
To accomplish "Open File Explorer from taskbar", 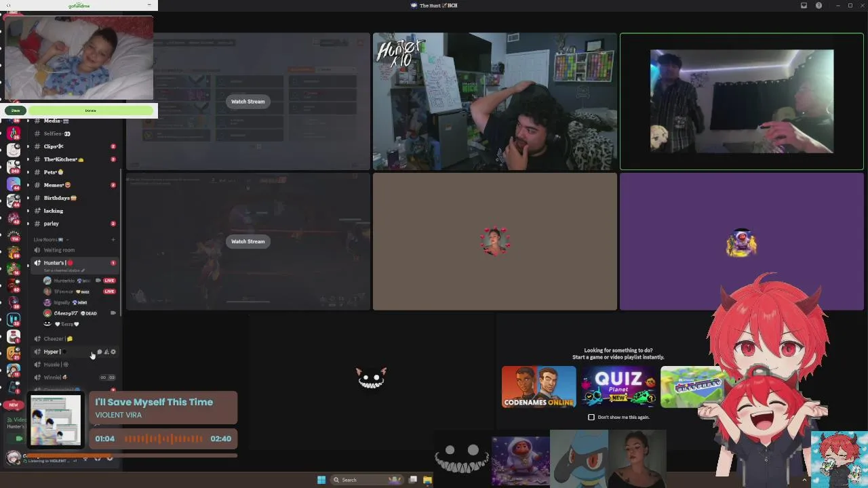I will [427, 480].
